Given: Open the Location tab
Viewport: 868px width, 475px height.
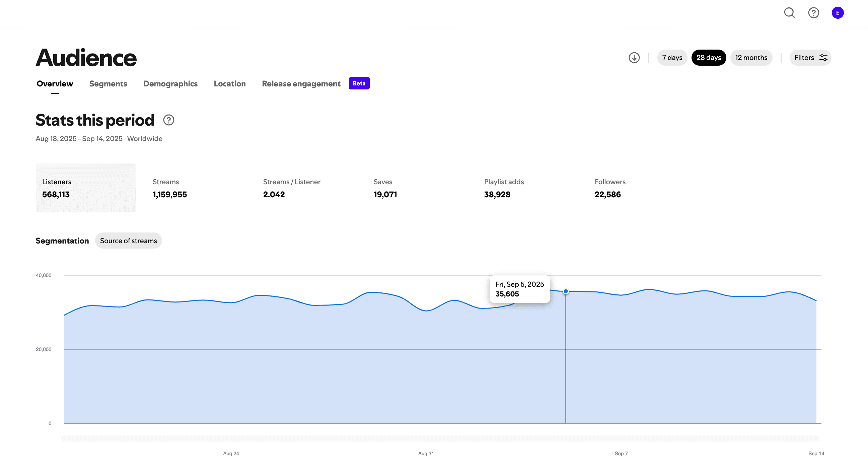Looking at the screenshot, I should click(230, 84).
